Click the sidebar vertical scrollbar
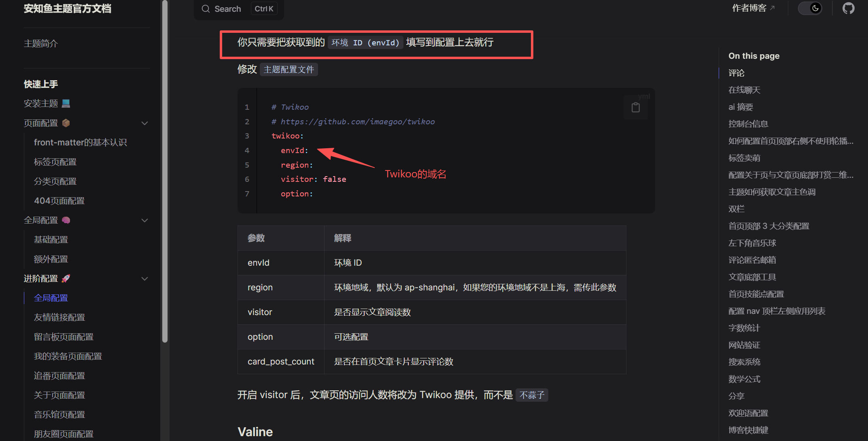 [x=165, y=170]
